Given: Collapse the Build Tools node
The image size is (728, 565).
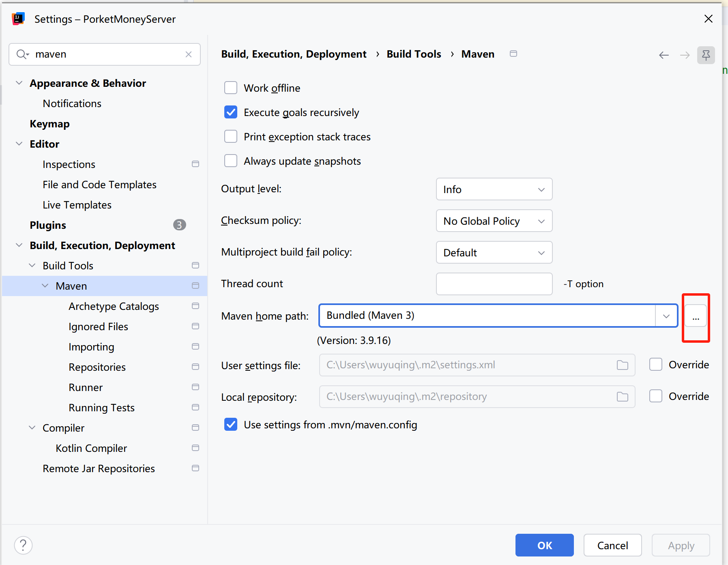Looking at the screenshot, I should point(32,266).
